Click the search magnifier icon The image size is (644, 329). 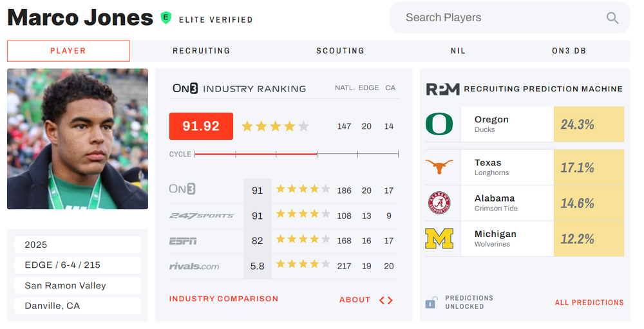click(x=612, y=18)
